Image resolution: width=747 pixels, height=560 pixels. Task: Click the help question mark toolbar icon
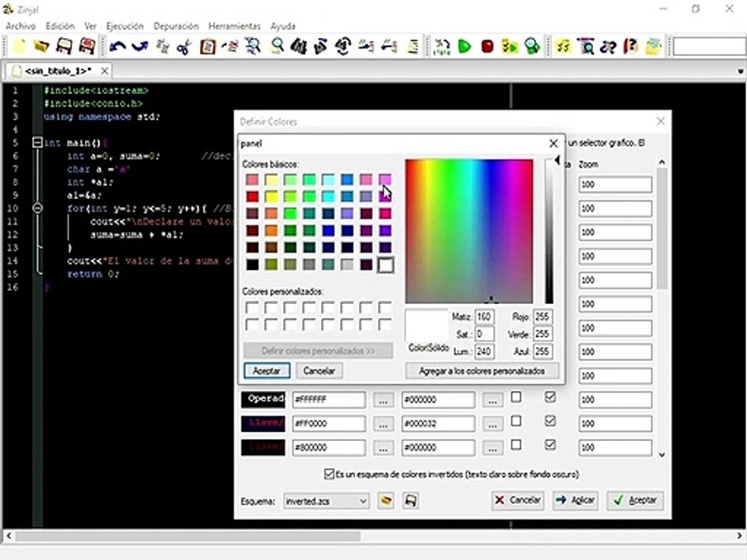point(630,46)
